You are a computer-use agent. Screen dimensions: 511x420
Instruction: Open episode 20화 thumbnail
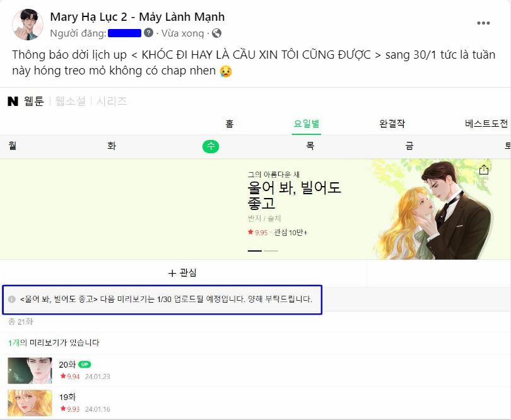tap(30, 370)
